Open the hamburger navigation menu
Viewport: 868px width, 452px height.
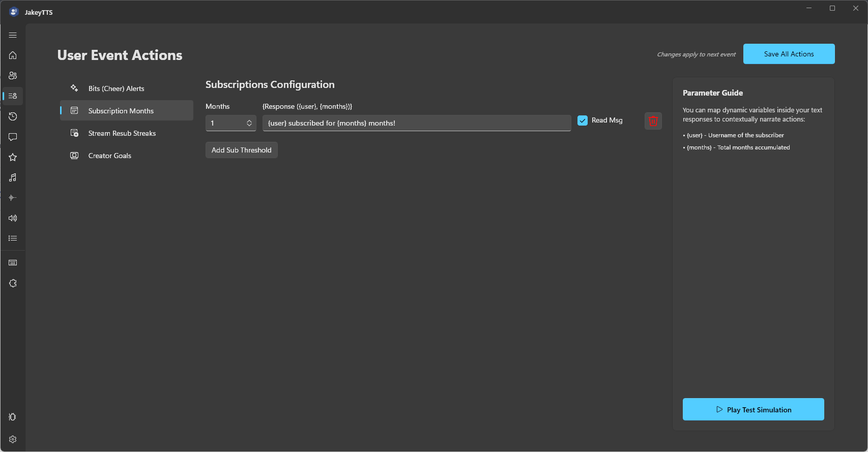tap(13, 35)
